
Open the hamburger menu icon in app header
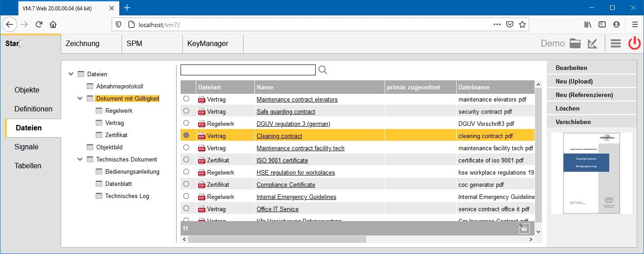[616, 43]
